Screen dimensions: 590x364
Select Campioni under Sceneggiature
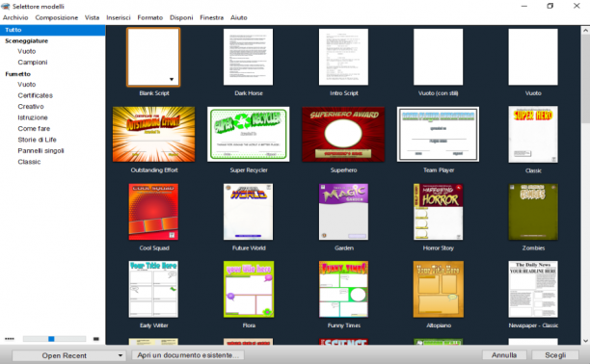pyautogui.click(x=33, y=62)
